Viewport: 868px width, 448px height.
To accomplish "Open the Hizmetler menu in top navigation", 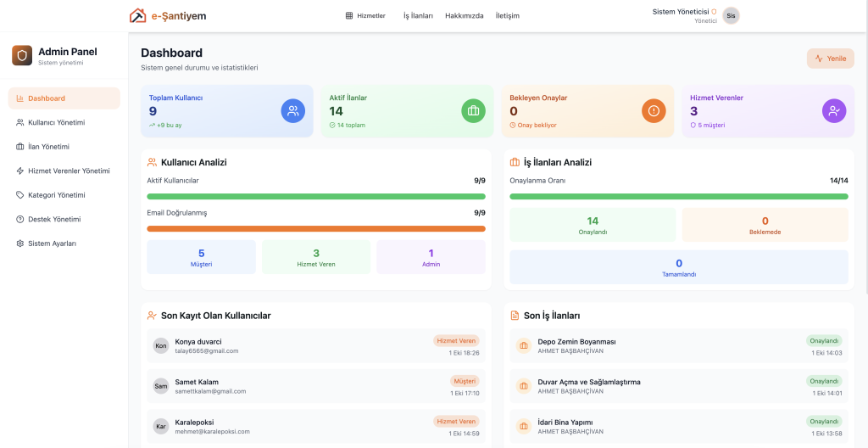I will (365, 15).
